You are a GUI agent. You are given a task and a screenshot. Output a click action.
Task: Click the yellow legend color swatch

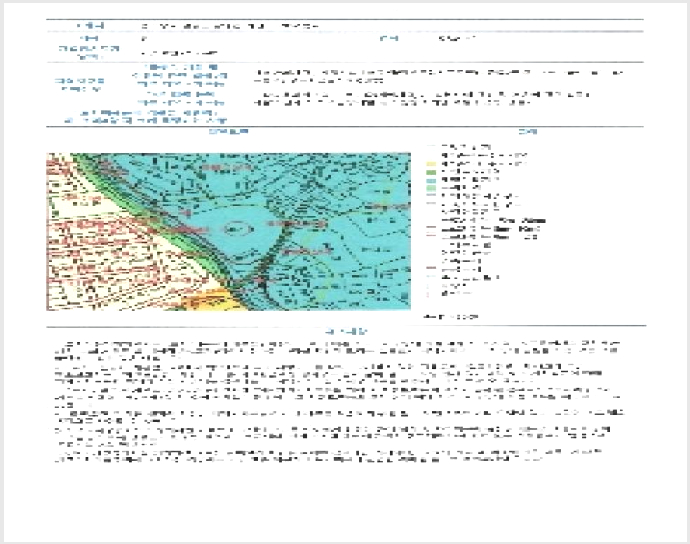point(431,164)
